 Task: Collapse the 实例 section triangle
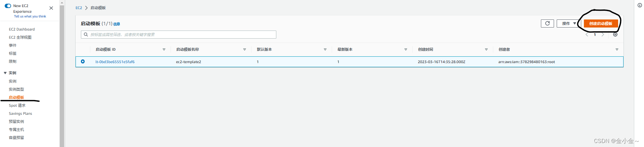[5, 73]
